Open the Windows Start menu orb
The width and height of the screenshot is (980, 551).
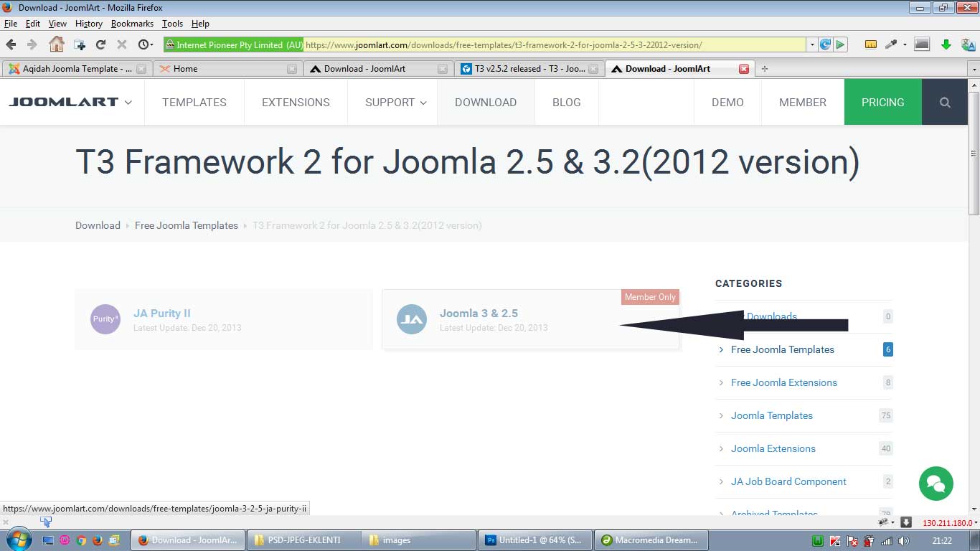(19, 540)
